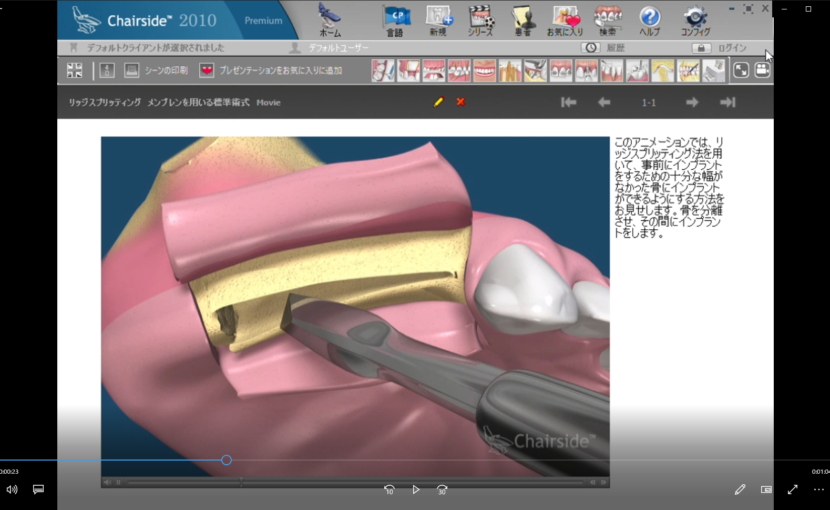Screen dimensions: 830x510
Task: Skip forward 30 seconds
Action: click(x=442, y=489)
